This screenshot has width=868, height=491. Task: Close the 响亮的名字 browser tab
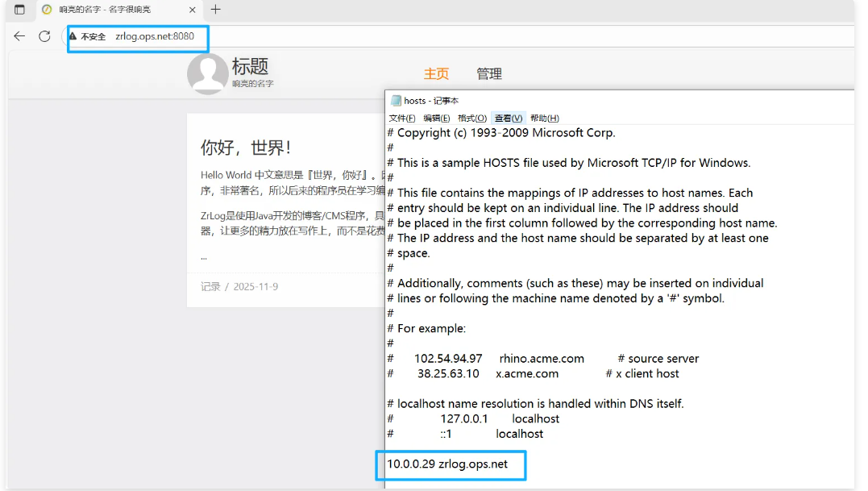click(190, 10)
